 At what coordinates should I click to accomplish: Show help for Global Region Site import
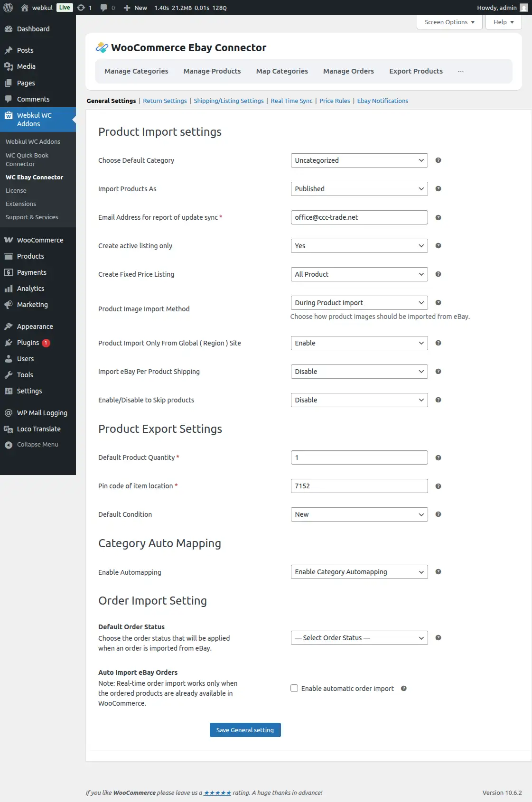438,343
